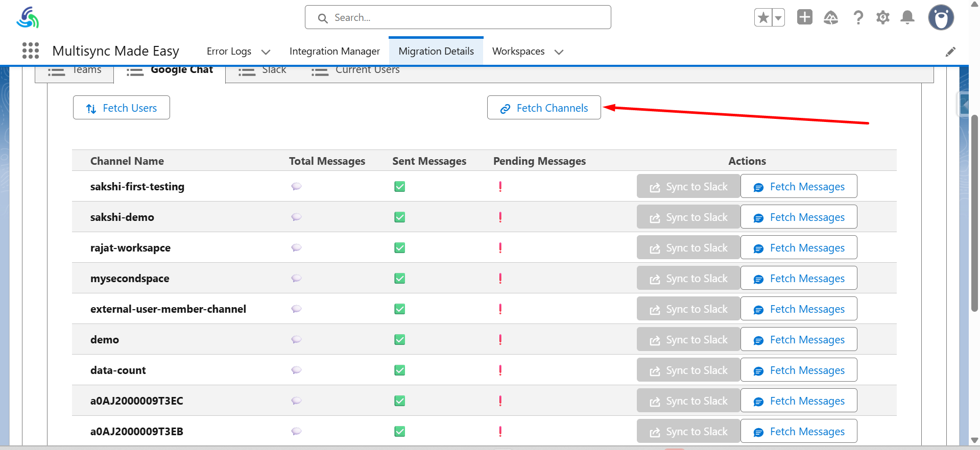Image resolution: width=980 pixels, height=450 pixels.
Task: Click the scrollbar down arrow
Action: coord(974,440)
